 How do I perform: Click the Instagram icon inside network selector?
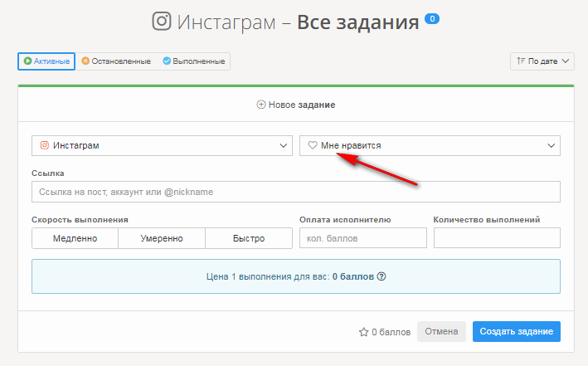(x=44, y=145)
